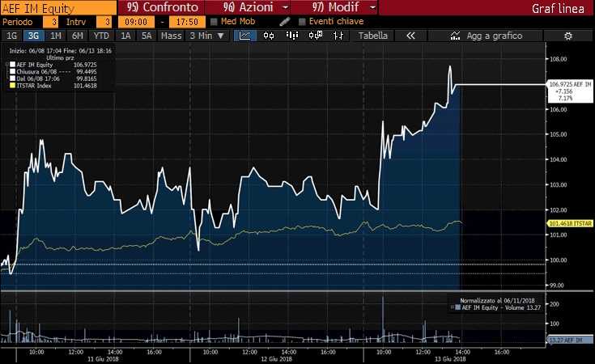Toggle ITSTAR Index legend swatch
Screen dimensions: 595x364
(x=12, y=86)
